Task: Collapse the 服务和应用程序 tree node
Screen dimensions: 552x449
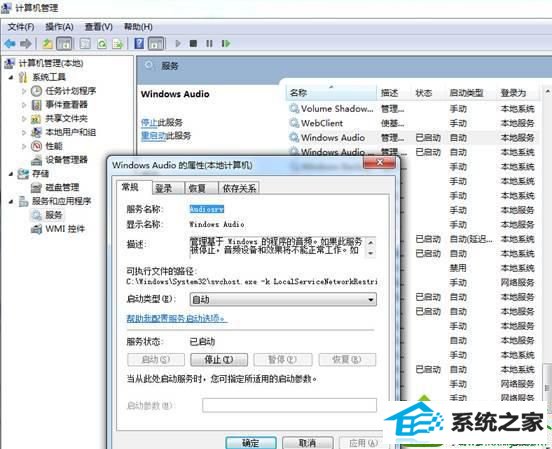Action: click(11, 201)
